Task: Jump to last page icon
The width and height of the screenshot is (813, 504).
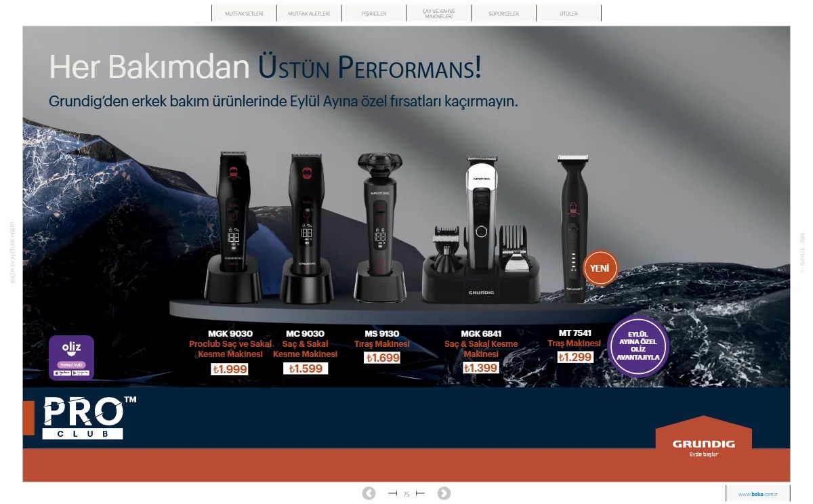Action: [420, 493]
